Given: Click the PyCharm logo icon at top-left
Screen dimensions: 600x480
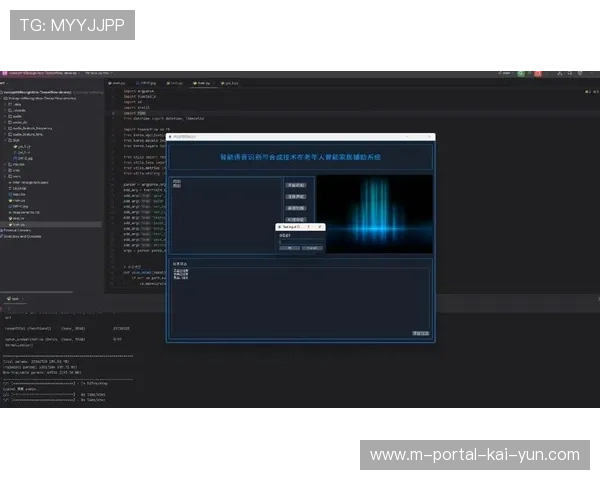Looking at the screenshot, I should click(x=4, y=72).
